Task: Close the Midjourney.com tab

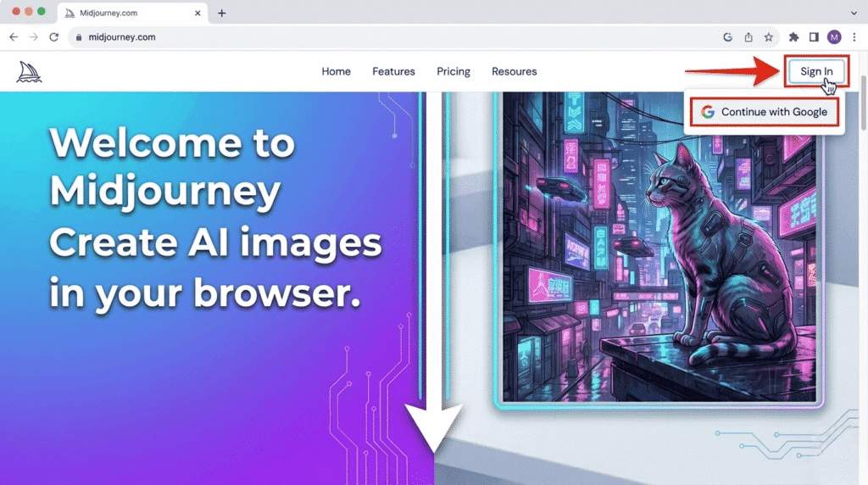Action: click(198, 13)
